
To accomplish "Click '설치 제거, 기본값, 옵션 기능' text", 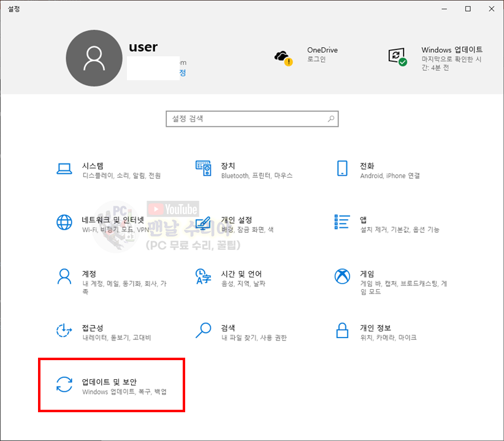I will tap(400, 230).
